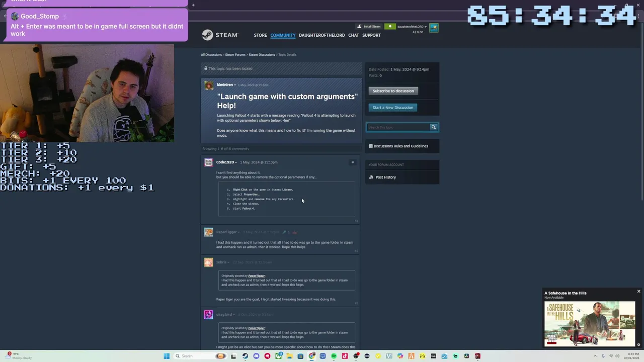Image resolution: width=644 pixels, height=362 pixels.
Task: Click zubris's avatar image
Action: [x=208, y=262]
